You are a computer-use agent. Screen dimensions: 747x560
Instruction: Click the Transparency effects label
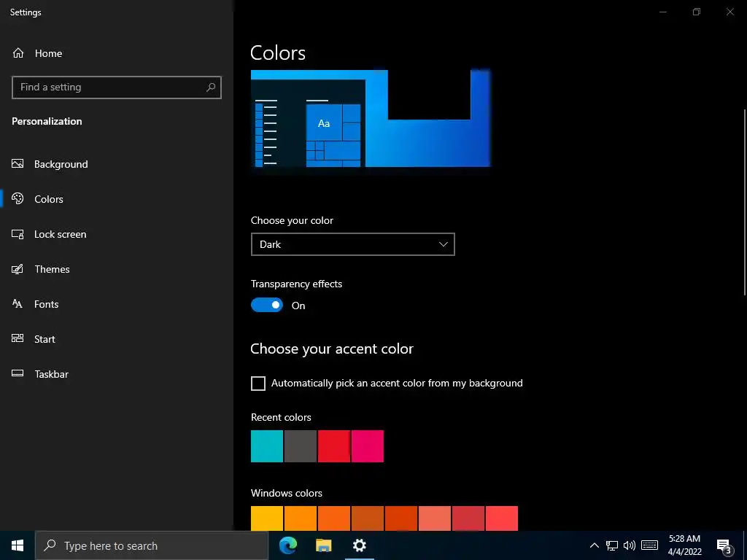[x=296, y=284]
